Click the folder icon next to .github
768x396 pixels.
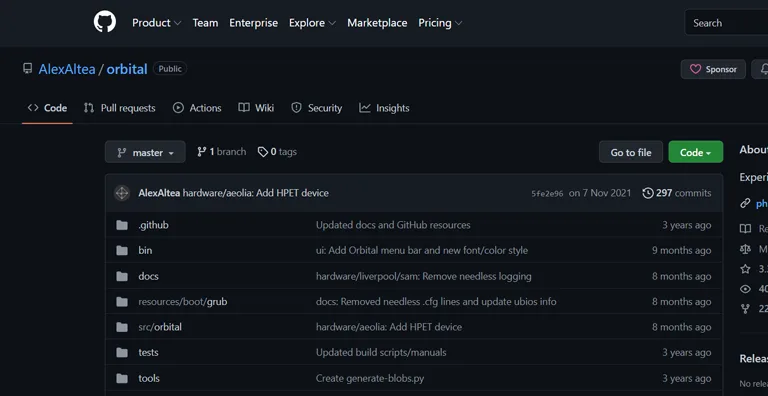click(122, 225)
